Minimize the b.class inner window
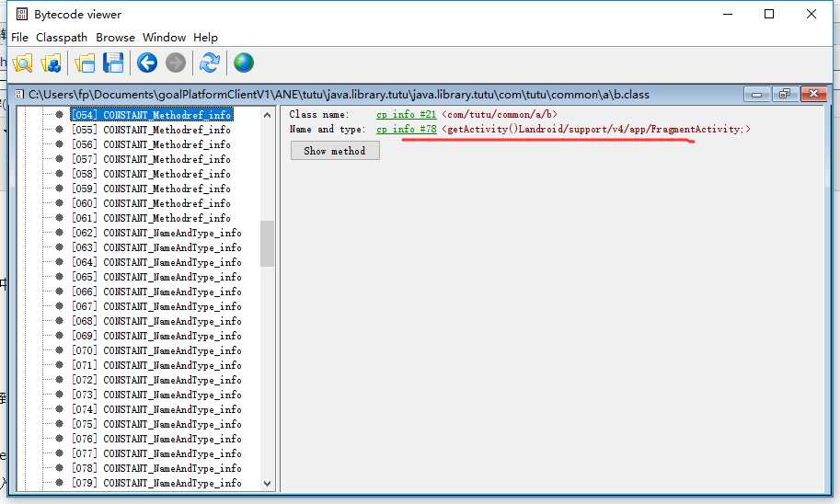Viewport: 840px width, 504px height. pos(757,94)
